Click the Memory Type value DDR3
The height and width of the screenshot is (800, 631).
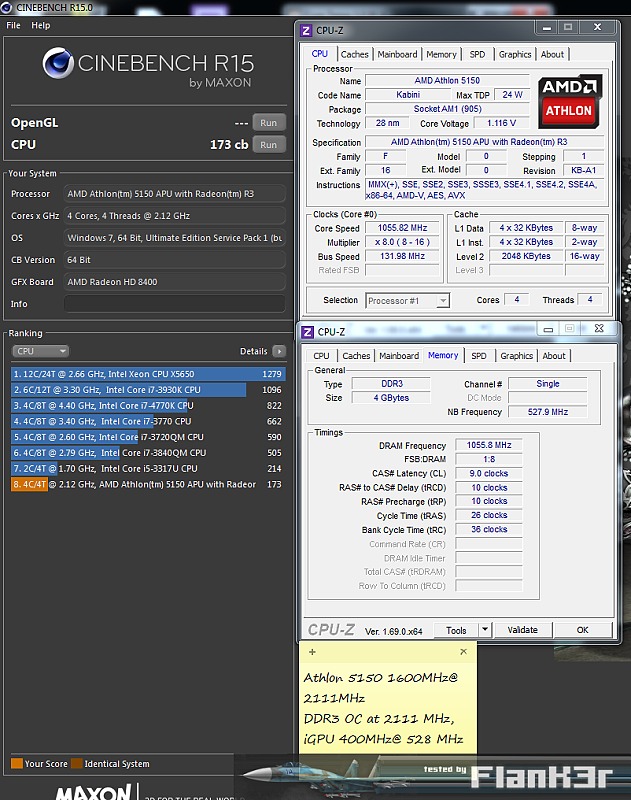[x=392, y=384]
